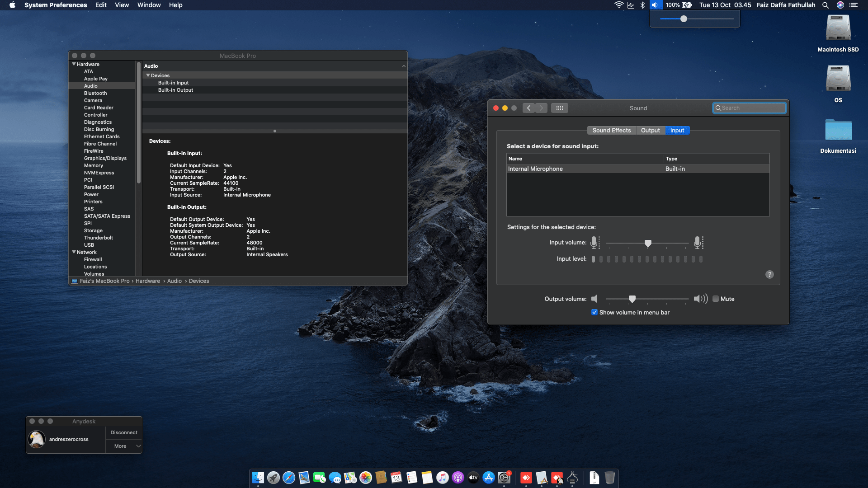This screenshot has width=868, height=488.
Task: Switch to the Sound Effects tab
Action: point(611,130)
